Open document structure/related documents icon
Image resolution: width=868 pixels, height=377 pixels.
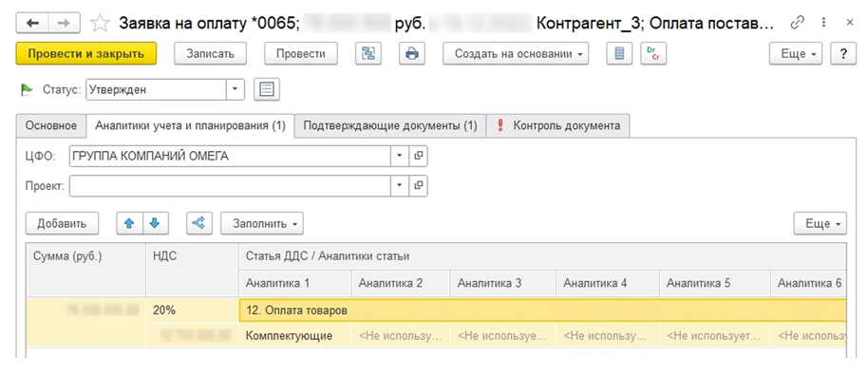[x=368, y=54]
